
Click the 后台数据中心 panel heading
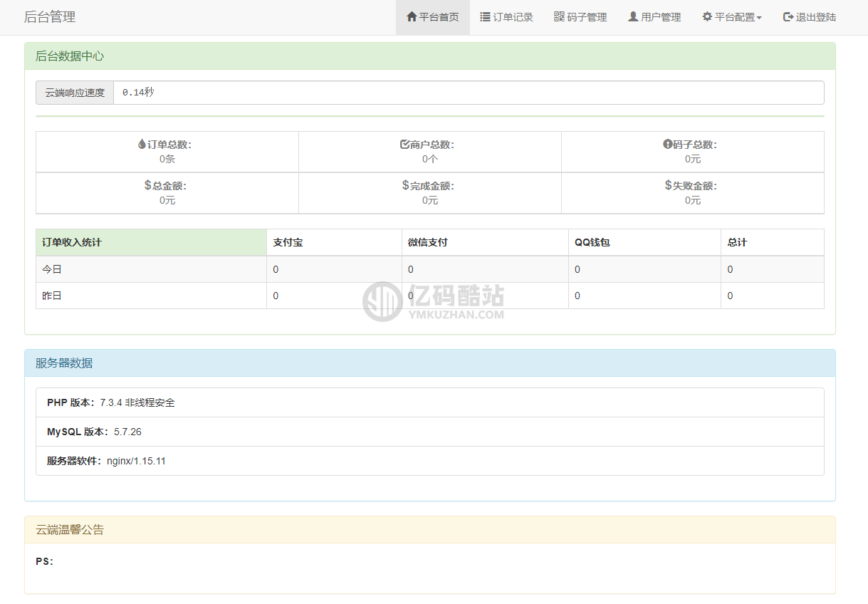(x=430, y=56)
